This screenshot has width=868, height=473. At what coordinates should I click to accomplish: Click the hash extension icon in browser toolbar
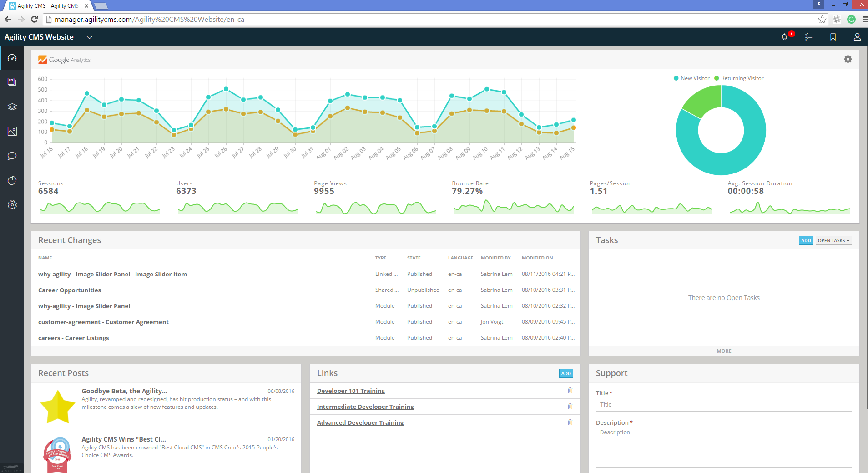pos(837,19)
